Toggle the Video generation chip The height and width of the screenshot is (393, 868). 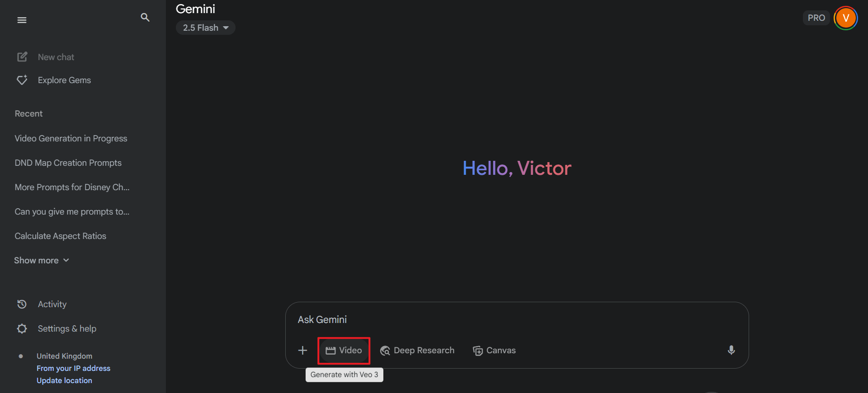coord(344,351)
